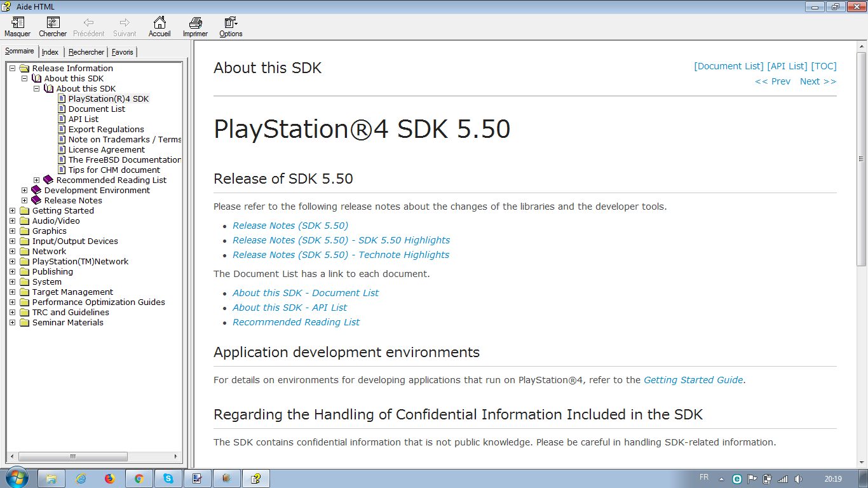The height and width of the screenshot is (488, 868).
Task: Open the [API List] header link
Action: point(787,66)
